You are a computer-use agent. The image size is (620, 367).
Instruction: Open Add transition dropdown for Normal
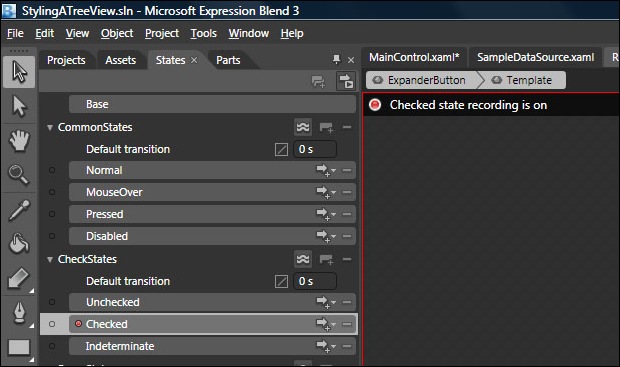(326, 170)
